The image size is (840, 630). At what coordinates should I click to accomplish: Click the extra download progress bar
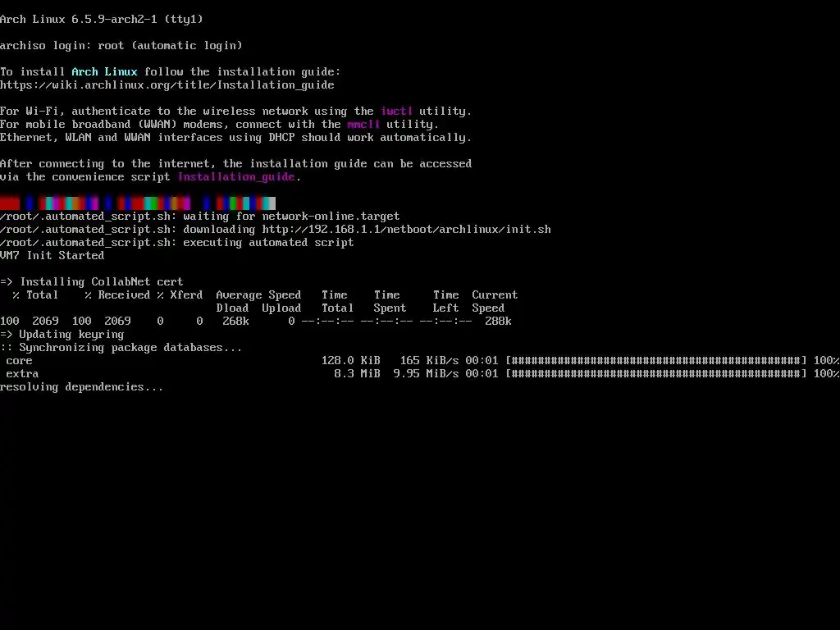(656, 374)
